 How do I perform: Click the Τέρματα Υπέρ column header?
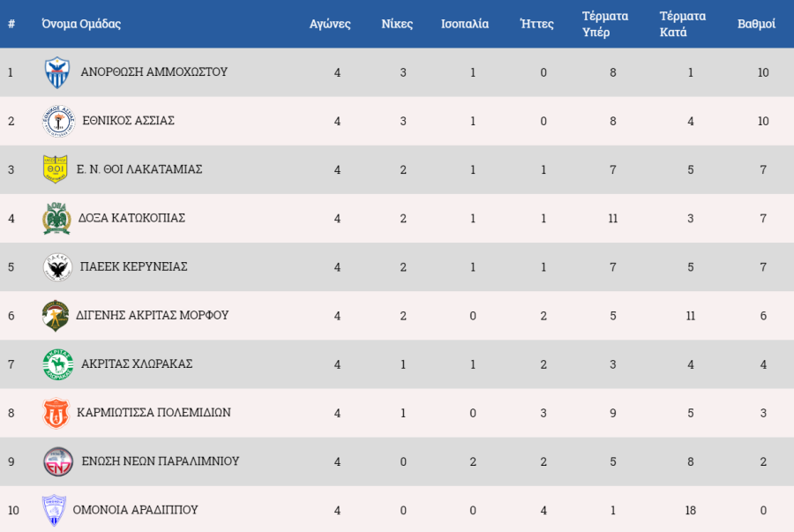(x=605, y=24)
